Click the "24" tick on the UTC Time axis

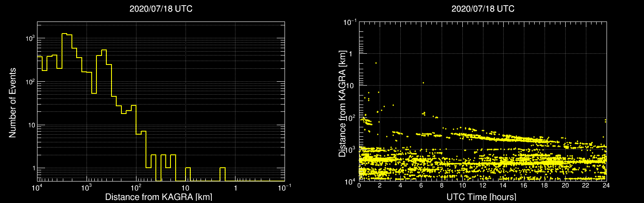606,185
